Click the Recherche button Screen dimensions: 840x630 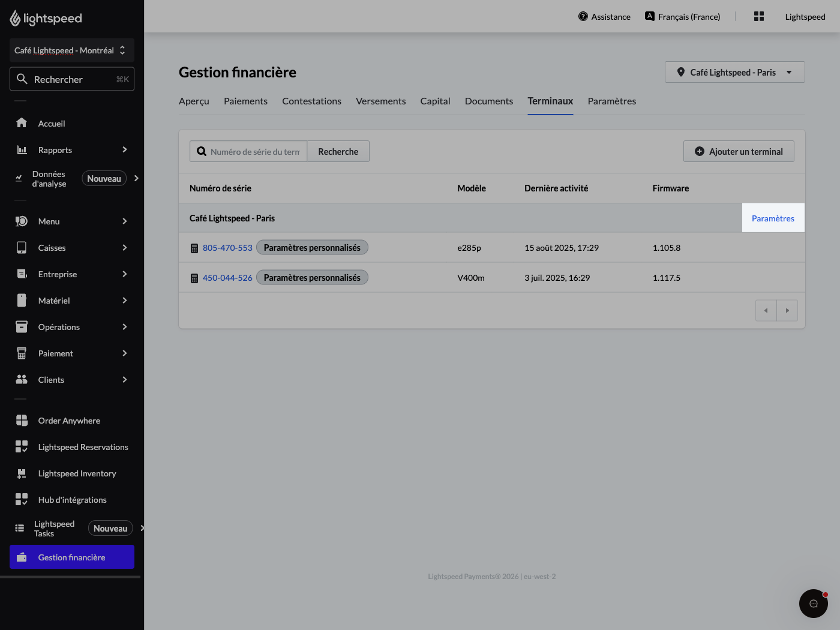338,152
